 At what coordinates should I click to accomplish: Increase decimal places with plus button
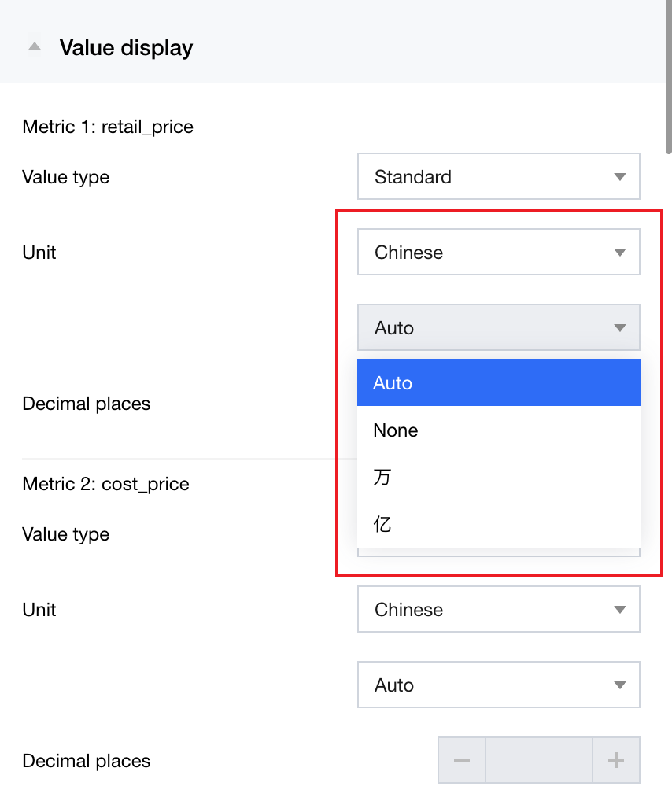pyautogui.click(x=616, y=760)
